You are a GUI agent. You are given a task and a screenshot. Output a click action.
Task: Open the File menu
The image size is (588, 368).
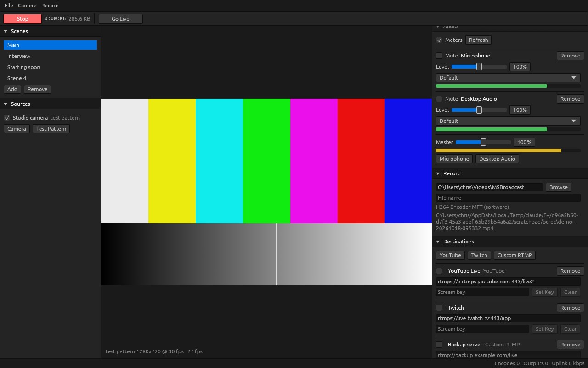[x=9, y=6]
